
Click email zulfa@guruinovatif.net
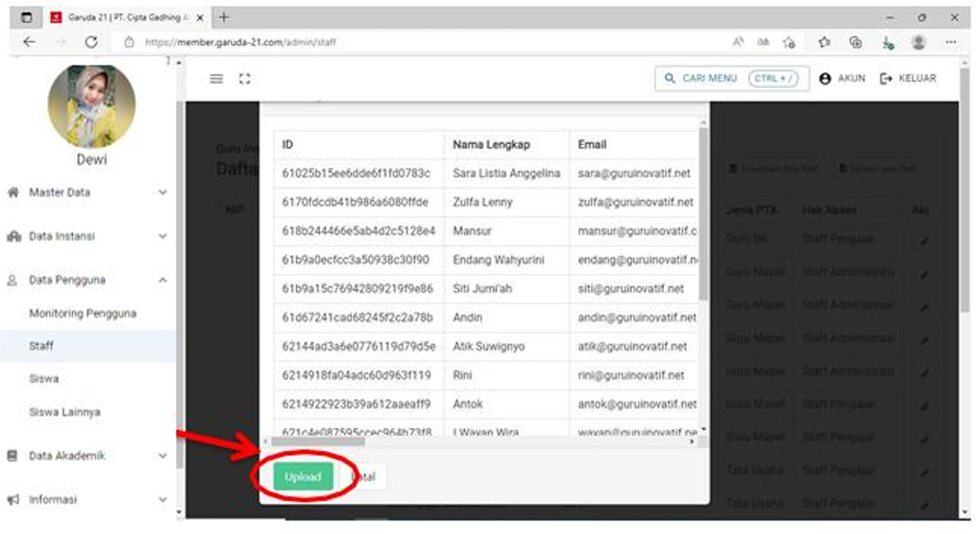[636, 202]
